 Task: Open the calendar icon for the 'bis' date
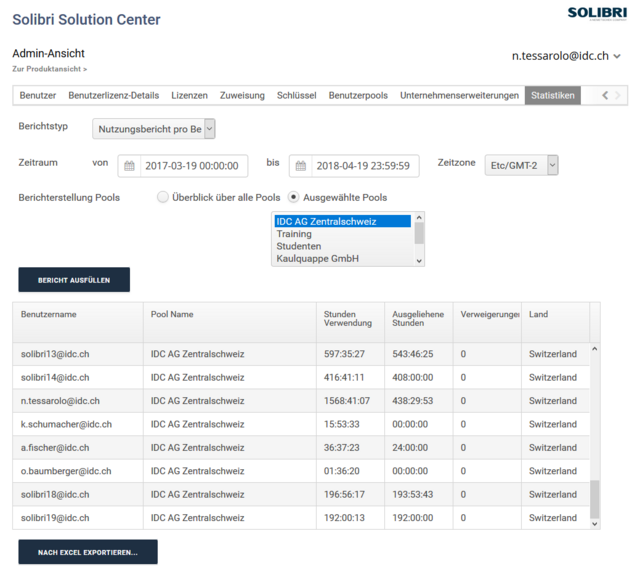click(x=301, y=166)
